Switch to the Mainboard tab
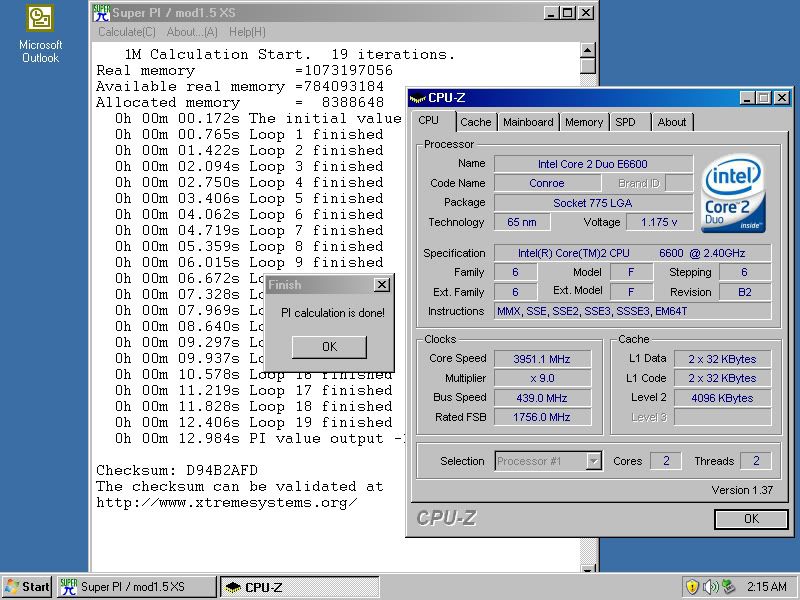The image size is (800, 600). [528, 122]
